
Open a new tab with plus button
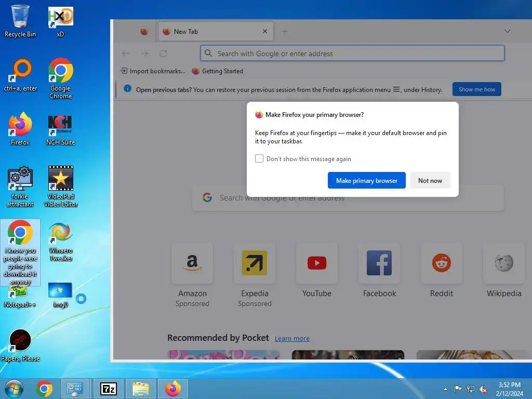tap(284, 32)
